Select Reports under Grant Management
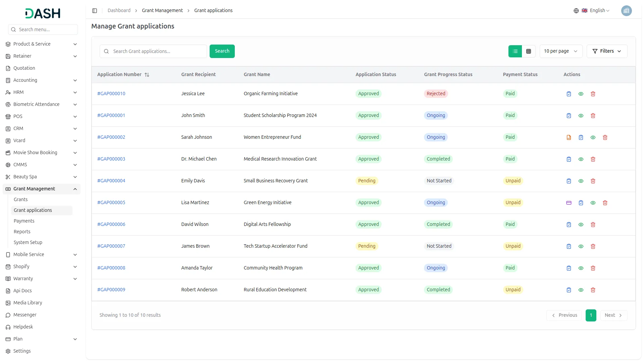This screenshot has width=644, height=362. click(22, 231)
